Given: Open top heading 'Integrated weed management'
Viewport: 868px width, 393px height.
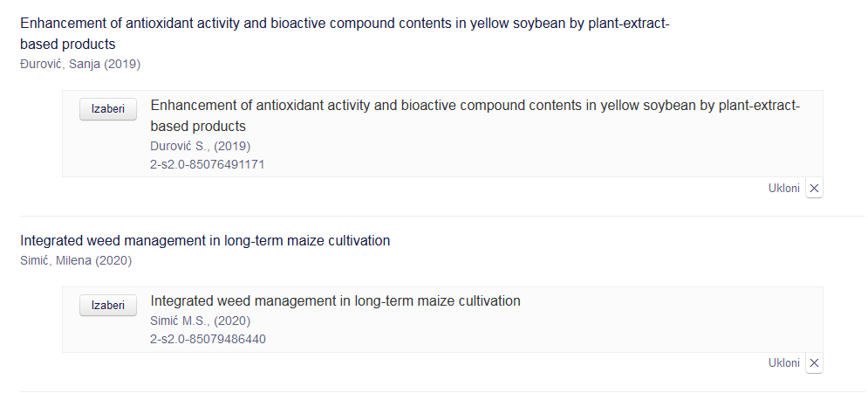Looking at the screenshot, I should point(205,240).
